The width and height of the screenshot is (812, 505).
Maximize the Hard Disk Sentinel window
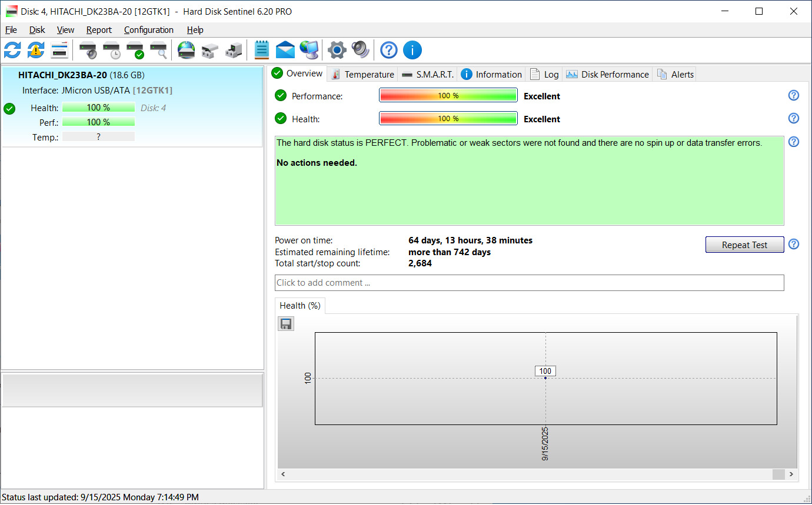click(759, 11)
